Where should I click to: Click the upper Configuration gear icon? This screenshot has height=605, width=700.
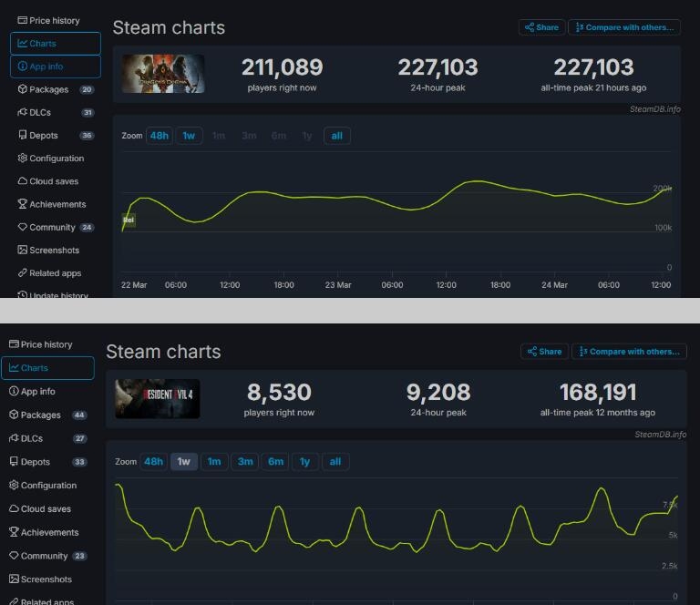pos(22,159)
